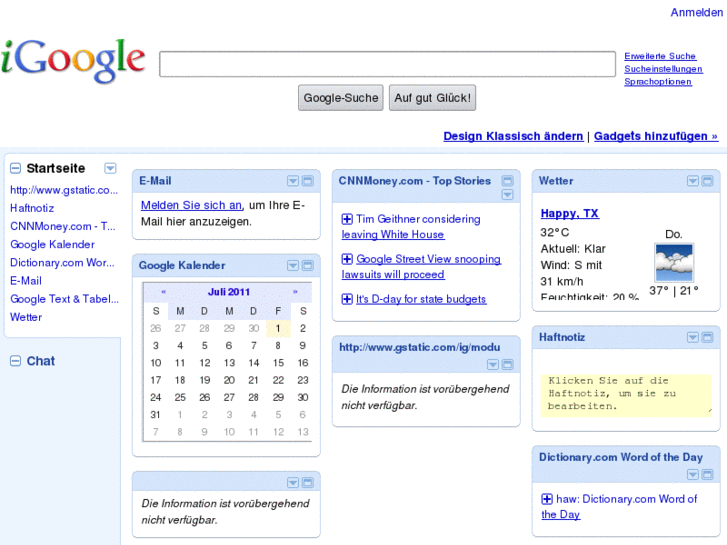
Task: Open haw: Dictionary.com Word of the Day link
Action: click(x=619, y=507)
